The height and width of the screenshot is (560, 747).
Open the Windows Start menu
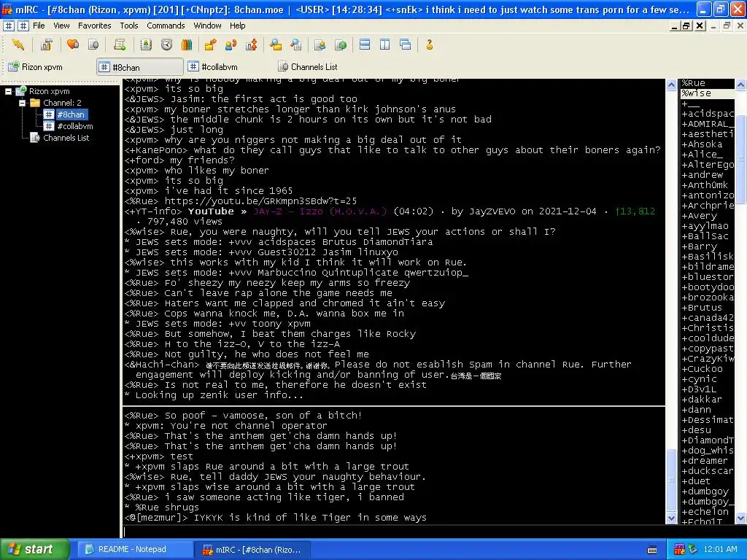click(34, 549)
